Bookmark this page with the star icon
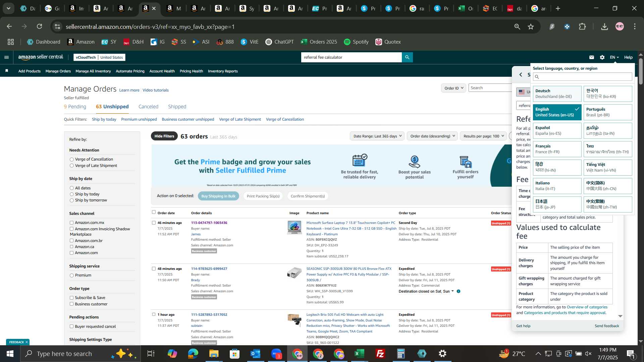Viewport: 644px width, 362px height. click(x=531, y=26)
